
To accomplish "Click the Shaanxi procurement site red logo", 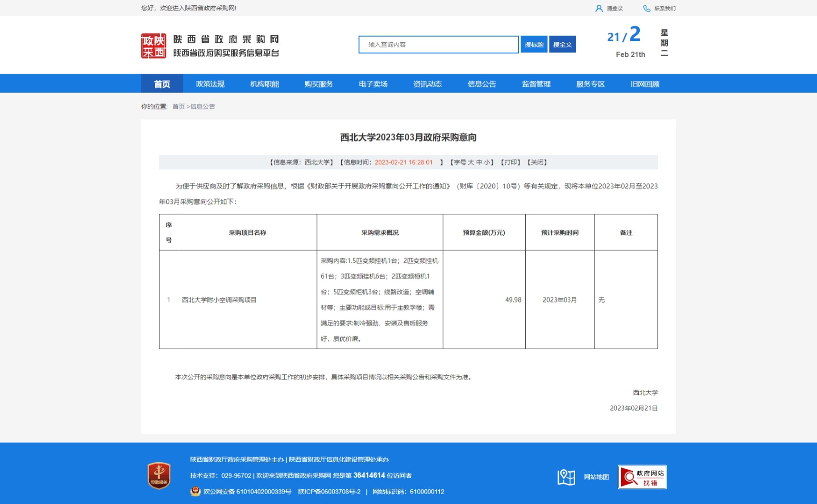I will [153, 46].
